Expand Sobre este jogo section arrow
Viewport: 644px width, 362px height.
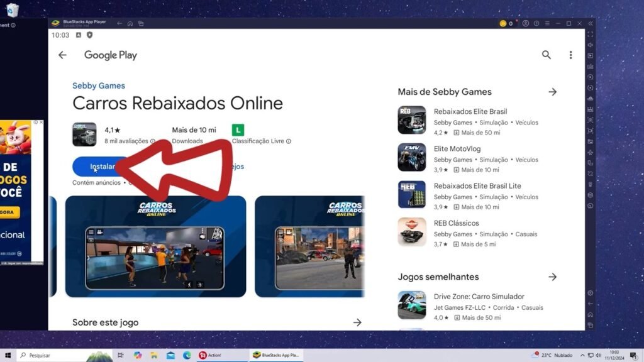click(x=357, y=322)
